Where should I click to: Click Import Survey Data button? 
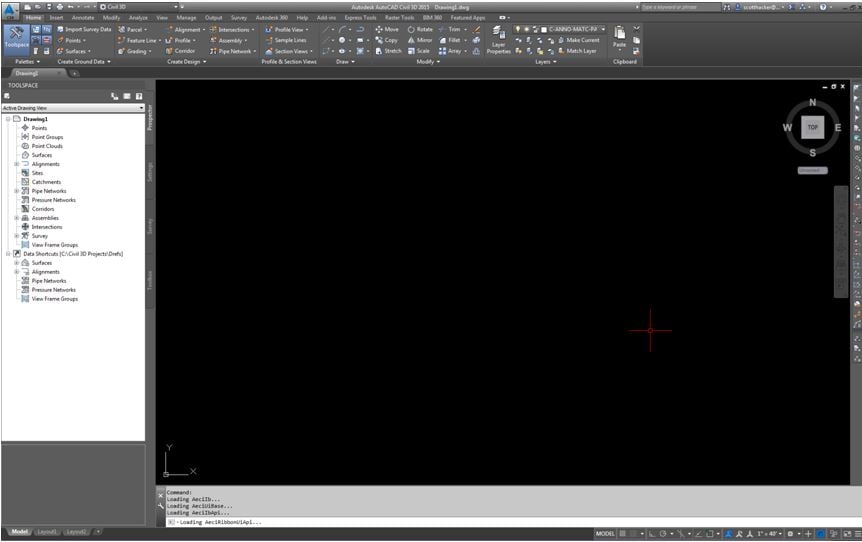84,29
